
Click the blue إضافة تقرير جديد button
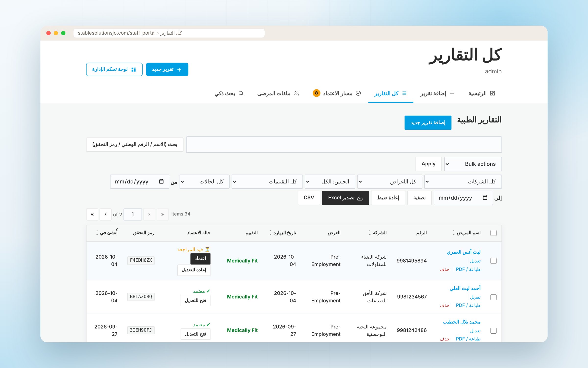tap(428, 123)
